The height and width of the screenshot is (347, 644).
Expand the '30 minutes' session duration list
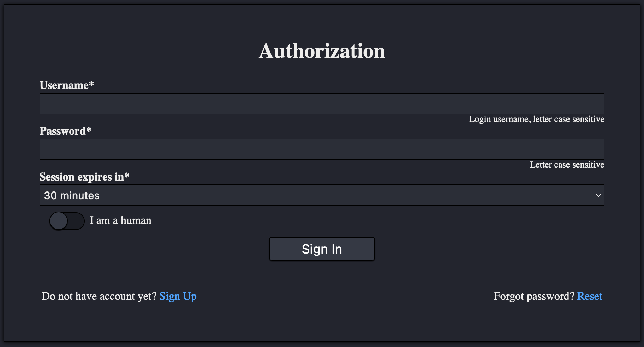coord(322,195)
